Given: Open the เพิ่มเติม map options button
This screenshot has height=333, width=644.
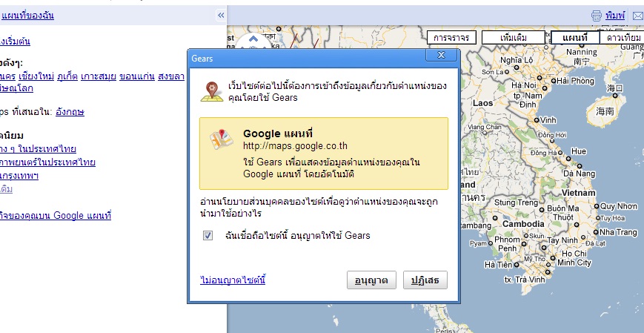Looking at the screenshot, I should pyautogui.click(x=514, y=38).
